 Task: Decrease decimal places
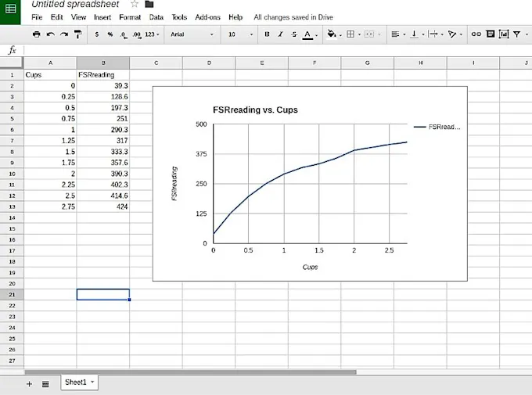point(124,34)
